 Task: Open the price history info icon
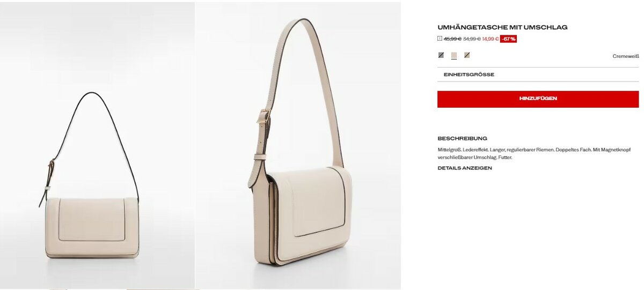coord(440,39)
